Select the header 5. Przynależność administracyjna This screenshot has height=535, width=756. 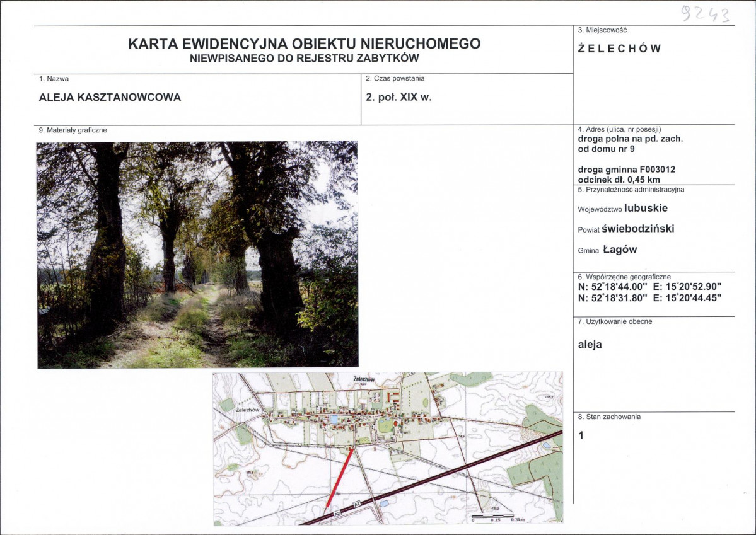coord(631,188)
